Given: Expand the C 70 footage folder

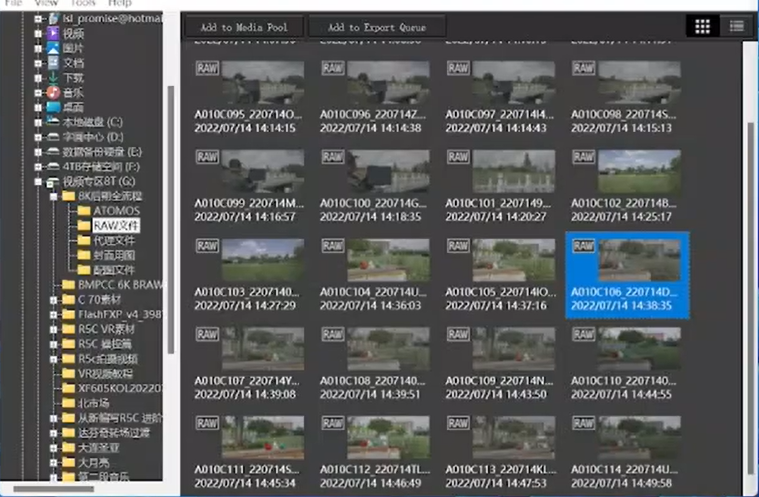Looking at the screenshot, I should tap(53, 299).
